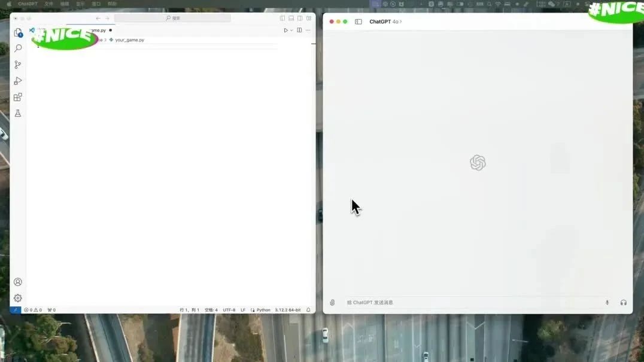Viewport: 644px width, 362px height.
Task: Navigate back in VS Code history
Action: (x=98, y=19)
